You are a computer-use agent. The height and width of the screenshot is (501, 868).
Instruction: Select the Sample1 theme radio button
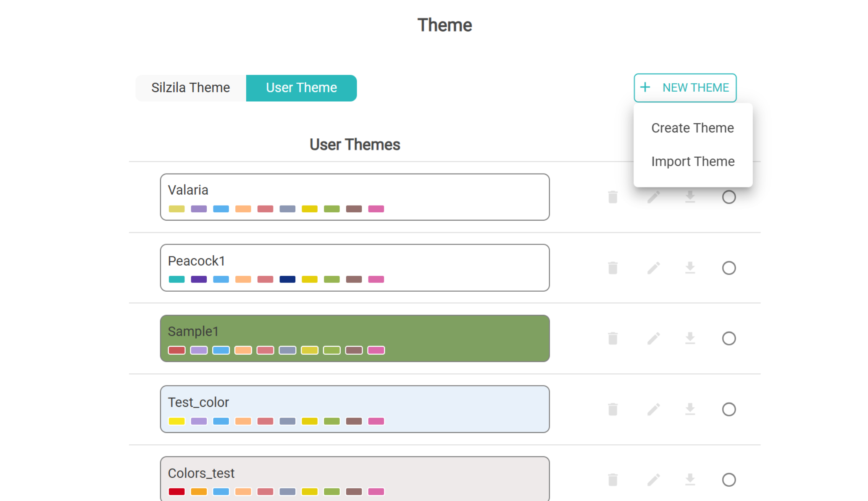[729, 338]
